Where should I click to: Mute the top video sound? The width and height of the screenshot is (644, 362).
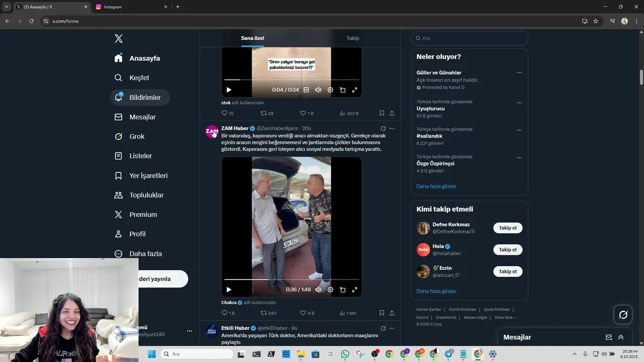(318, 90)
